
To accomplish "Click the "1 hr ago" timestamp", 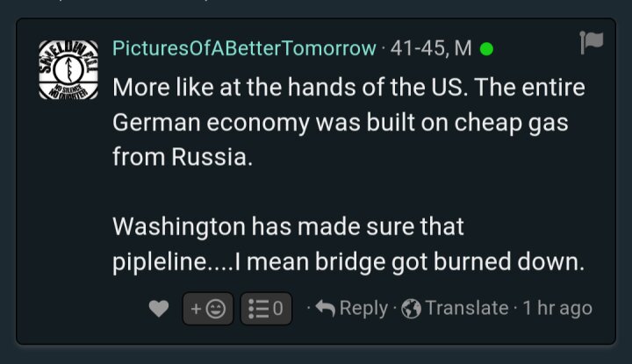I will tap(557, 309).
